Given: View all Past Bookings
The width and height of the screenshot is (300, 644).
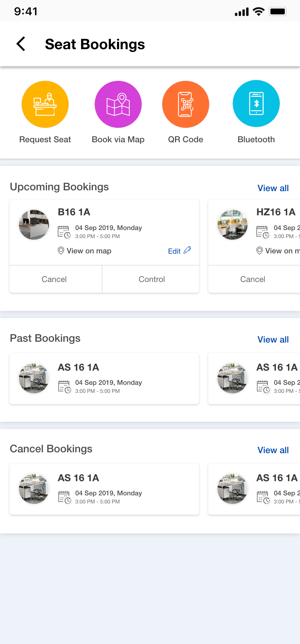Looking at the screenshot, I should coord(273,340).
